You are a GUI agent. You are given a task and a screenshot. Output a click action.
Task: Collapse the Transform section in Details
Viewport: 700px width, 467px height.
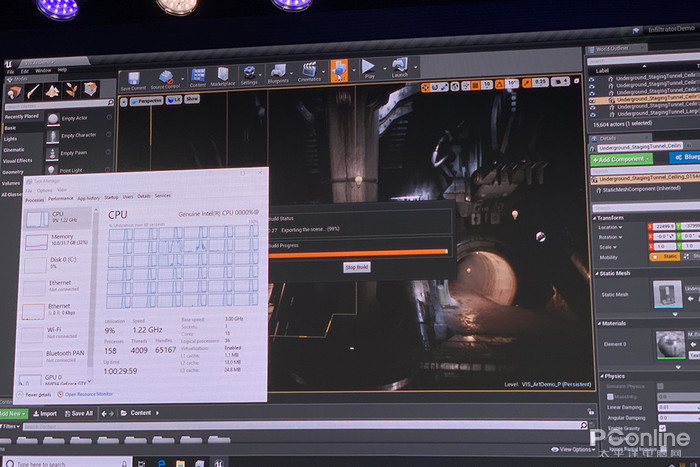tap(610, 218)
